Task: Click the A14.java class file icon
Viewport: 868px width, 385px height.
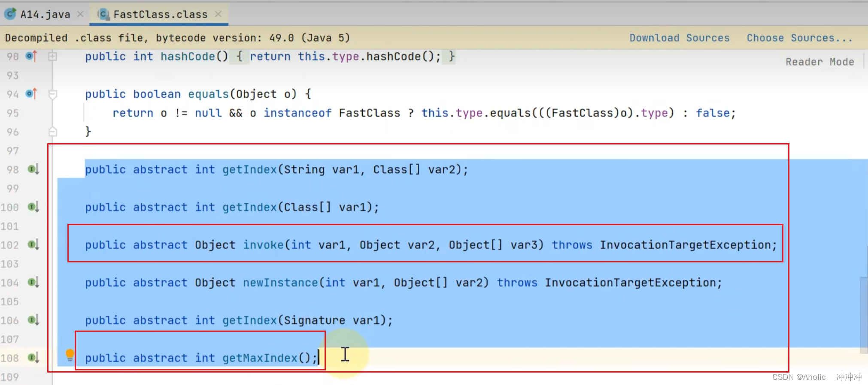Action: click(x=10, y=14)
